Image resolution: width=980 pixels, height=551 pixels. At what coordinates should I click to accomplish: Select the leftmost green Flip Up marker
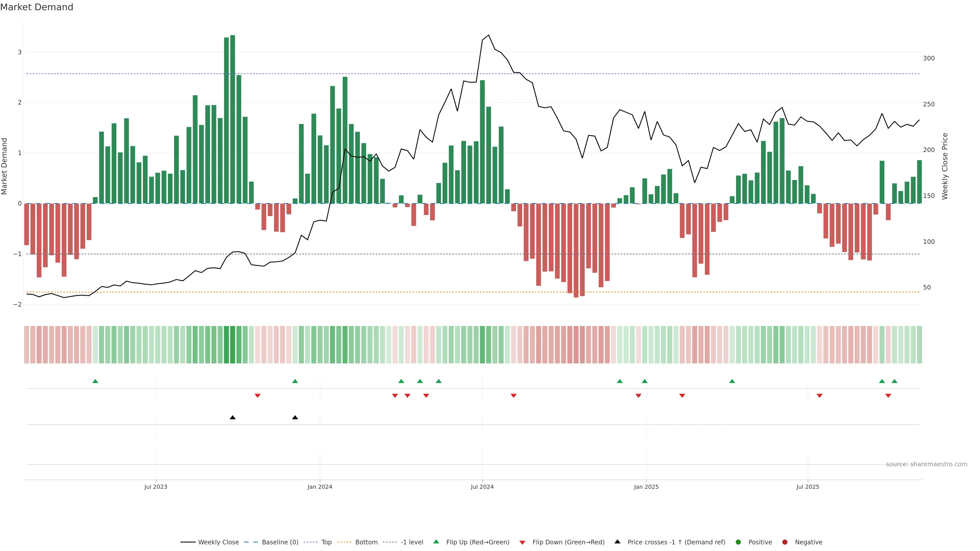95,381
